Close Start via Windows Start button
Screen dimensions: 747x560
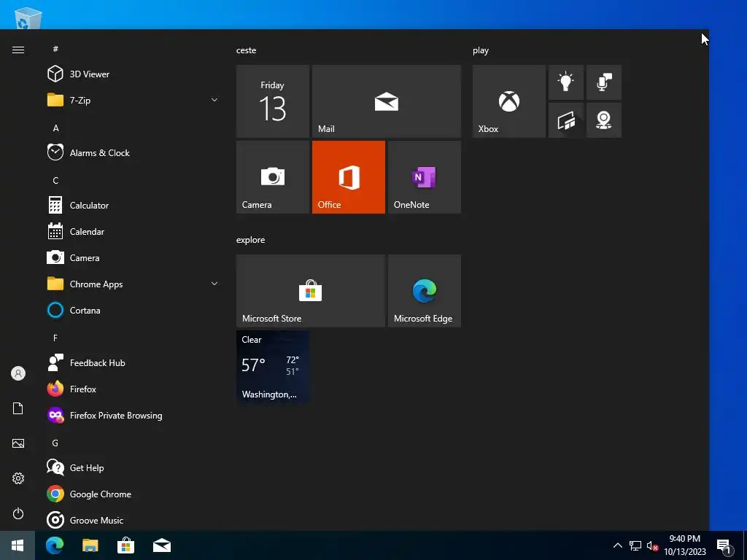(x=18, y=545)
